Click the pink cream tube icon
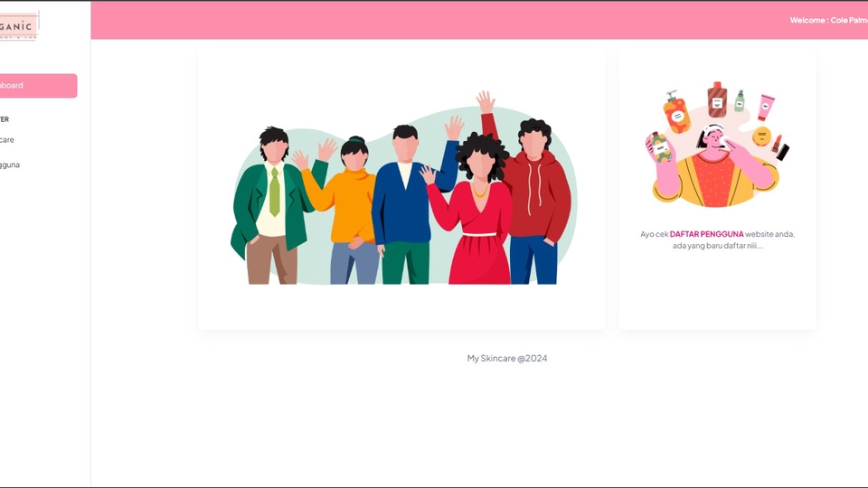 pyautogui.click(x=766, y=107)
